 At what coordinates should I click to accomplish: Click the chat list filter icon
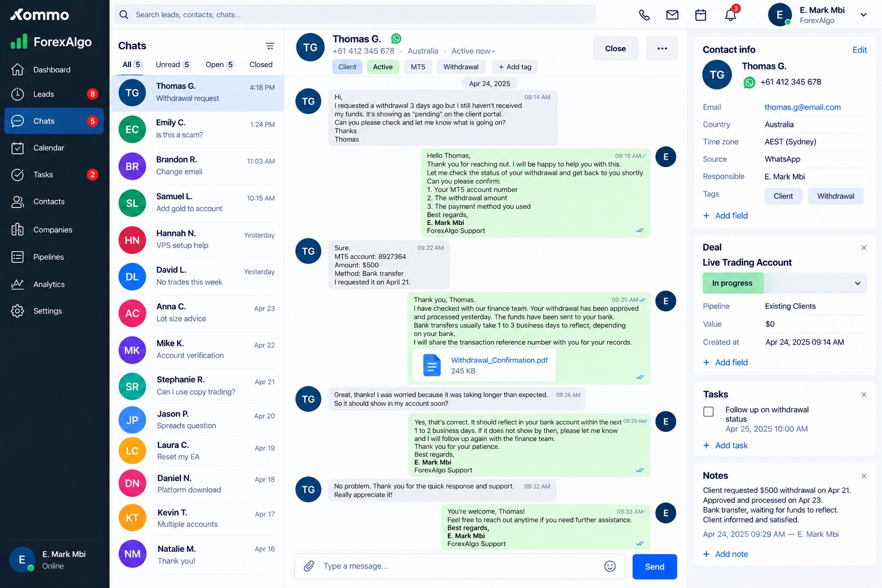pyautogui.click(x=270, y=46)
